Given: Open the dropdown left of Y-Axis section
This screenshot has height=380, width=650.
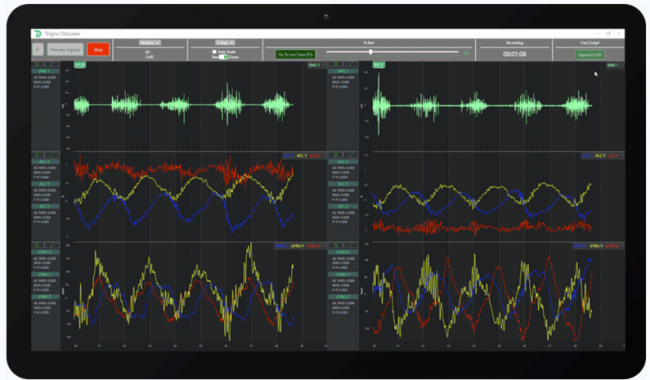Looking at the screenshot, I should click(150, 43).
